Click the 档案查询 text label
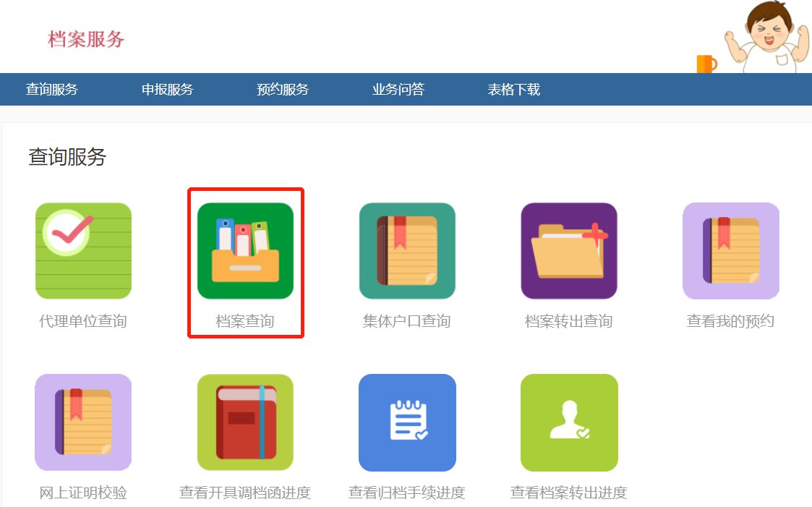The width and height of the screenshot is (812, 507). 245,321
